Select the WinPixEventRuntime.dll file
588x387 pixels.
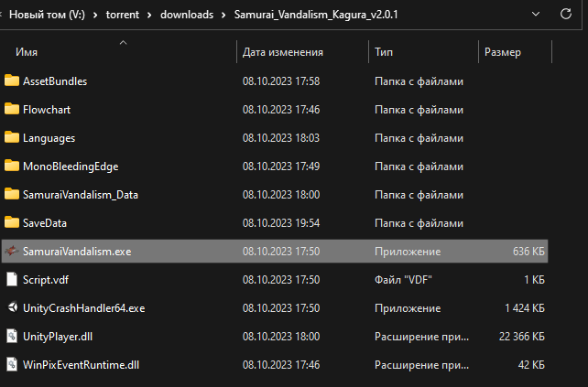coord(275,364)
